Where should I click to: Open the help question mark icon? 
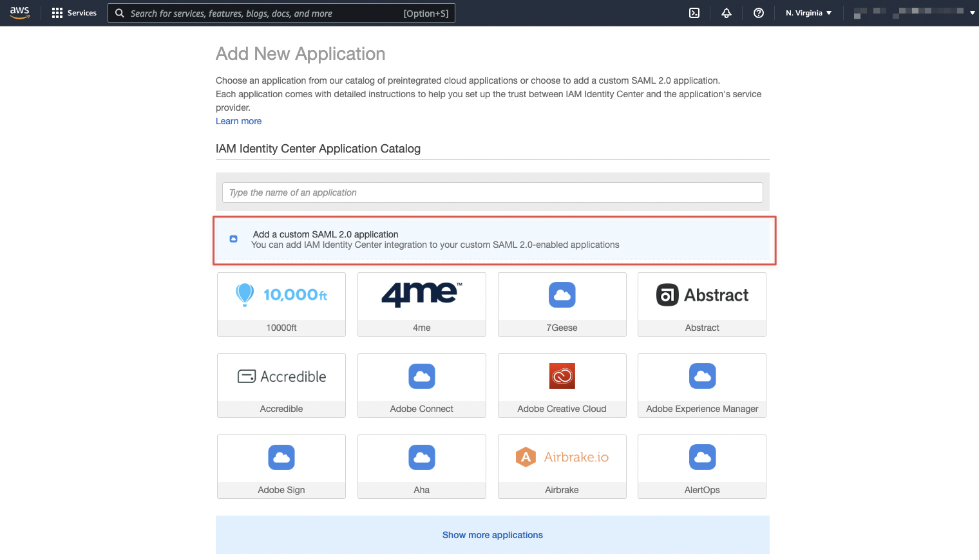tap(759, 13)
